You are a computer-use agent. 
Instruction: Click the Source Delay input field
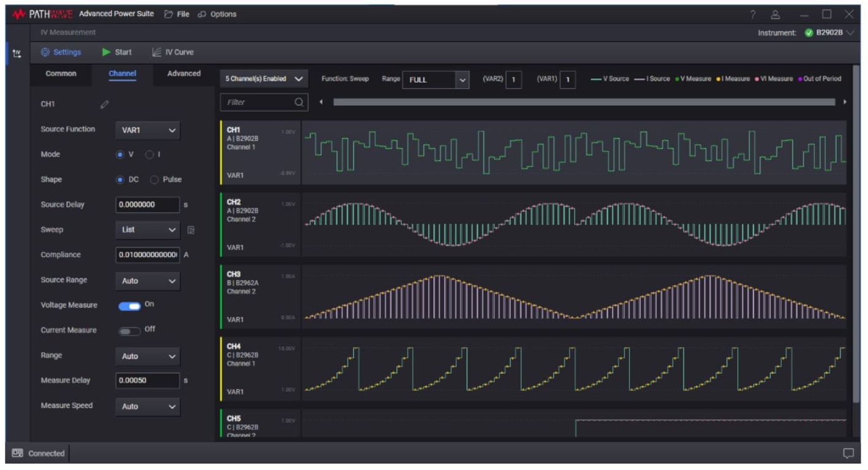coord(148,205)
